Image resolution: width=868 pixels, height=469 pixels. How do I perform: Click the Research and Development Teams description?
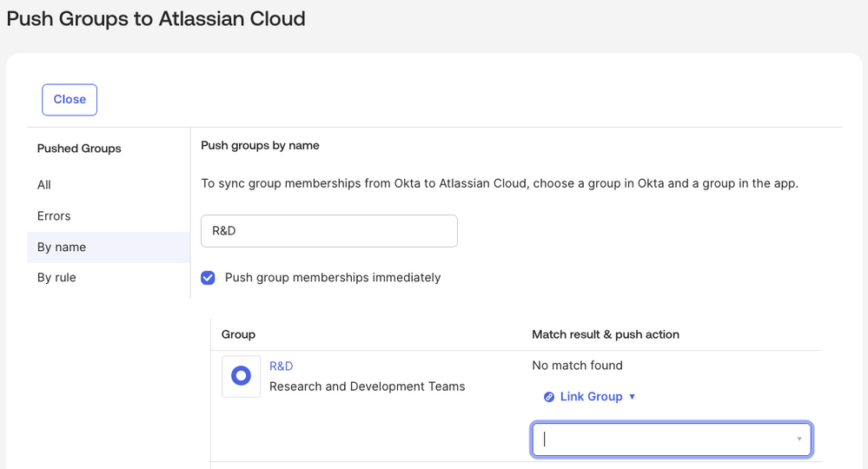(x=367, y=386)
